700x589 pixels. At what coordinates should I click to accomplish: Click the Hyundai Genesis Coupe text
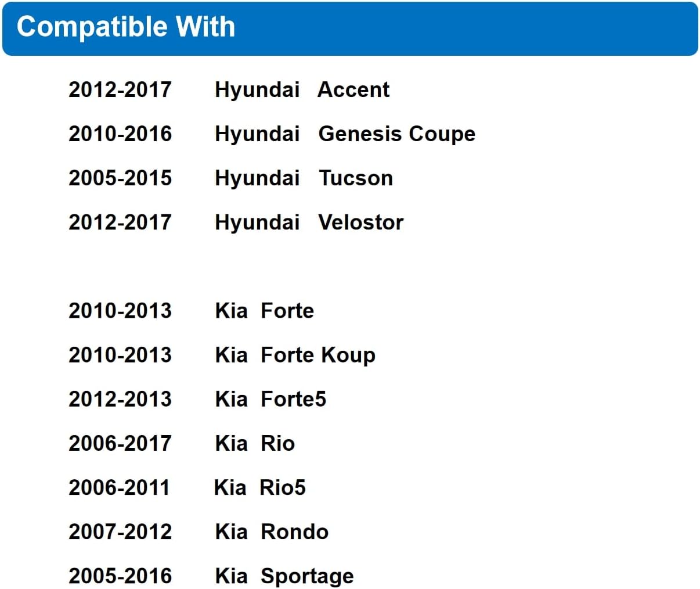345,134
